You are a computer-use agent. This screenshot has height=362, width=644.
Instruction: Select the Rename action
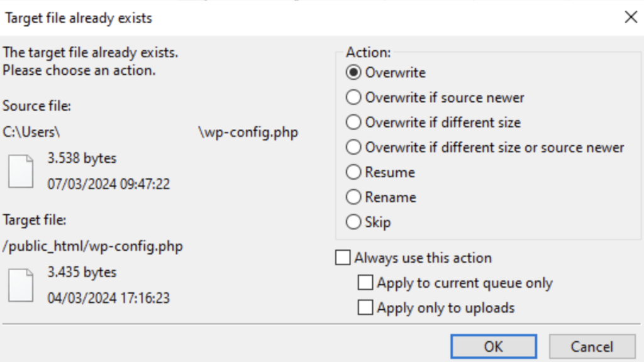[353, 197]
